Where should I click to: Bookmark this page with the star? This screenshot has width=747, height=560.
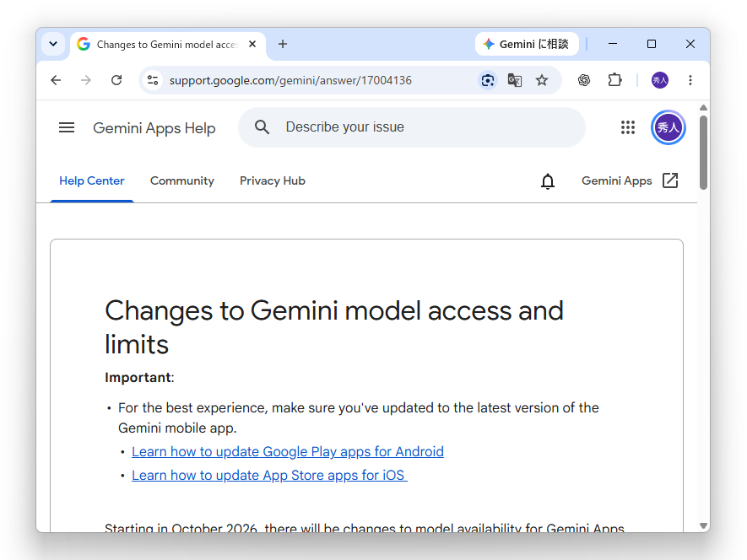[542, 80]
